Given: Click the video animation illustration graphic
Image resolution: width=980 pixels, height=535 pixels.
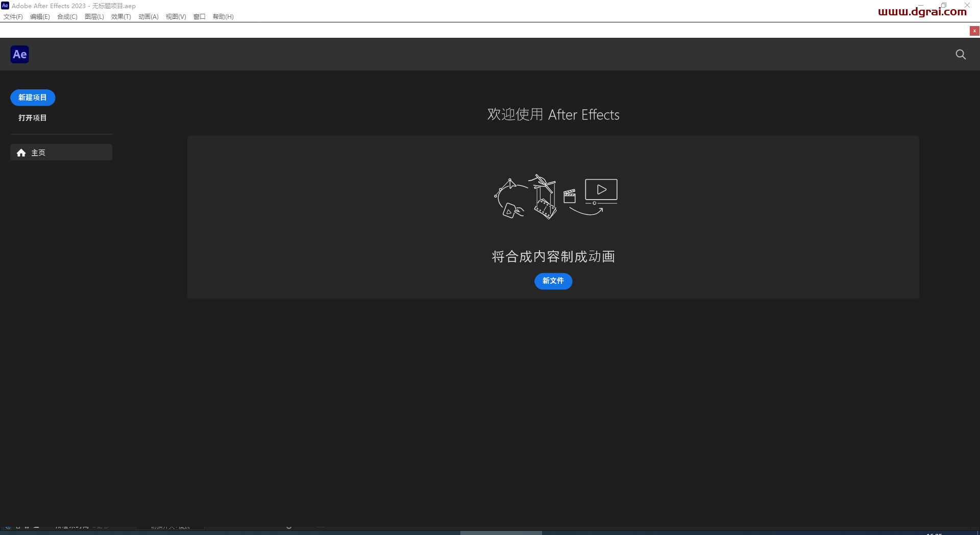Looking at the screenshot, I should 555,197.
